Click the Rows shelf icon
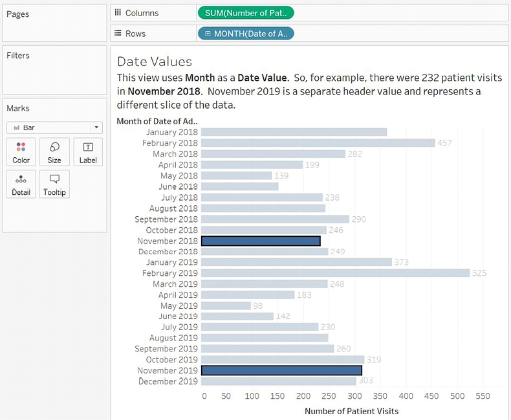Image resolution: width=511 pixels, height=420 pixels. pos(118,34)
